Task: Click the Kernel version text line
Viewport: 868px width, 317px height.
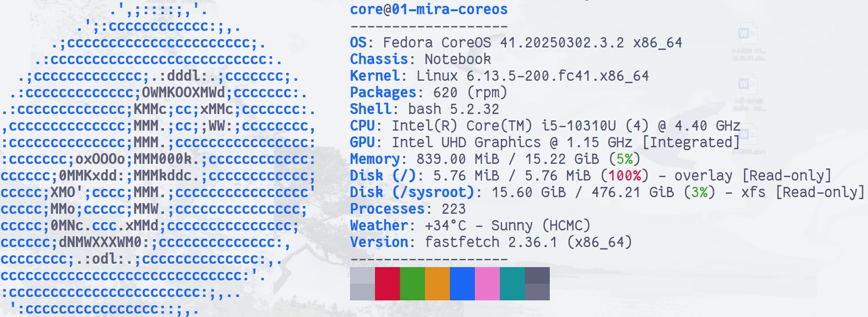Action: pos(499,76)
